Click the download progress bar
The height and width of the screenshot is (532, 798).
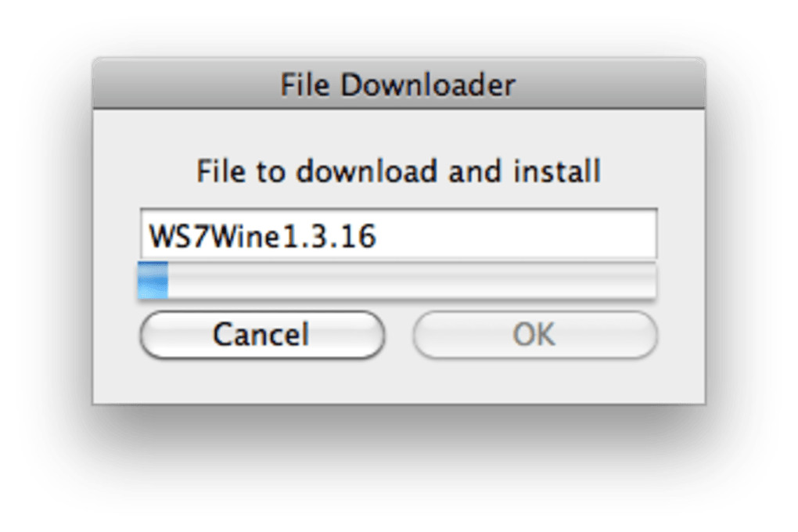[x=396, y=281]
